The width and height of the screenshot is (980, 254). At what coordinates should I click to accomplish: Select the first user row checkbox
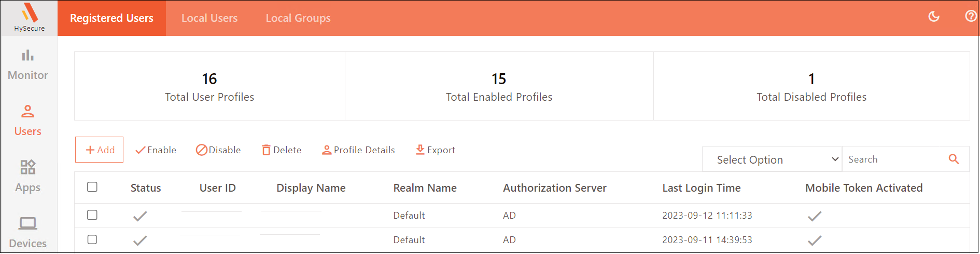[x=92, y=215]
